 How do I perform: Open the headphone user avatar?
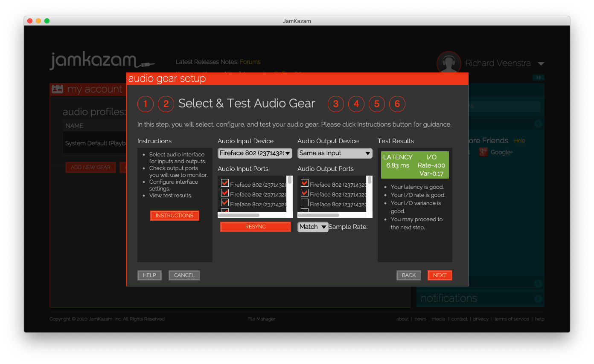pos(449,63)
